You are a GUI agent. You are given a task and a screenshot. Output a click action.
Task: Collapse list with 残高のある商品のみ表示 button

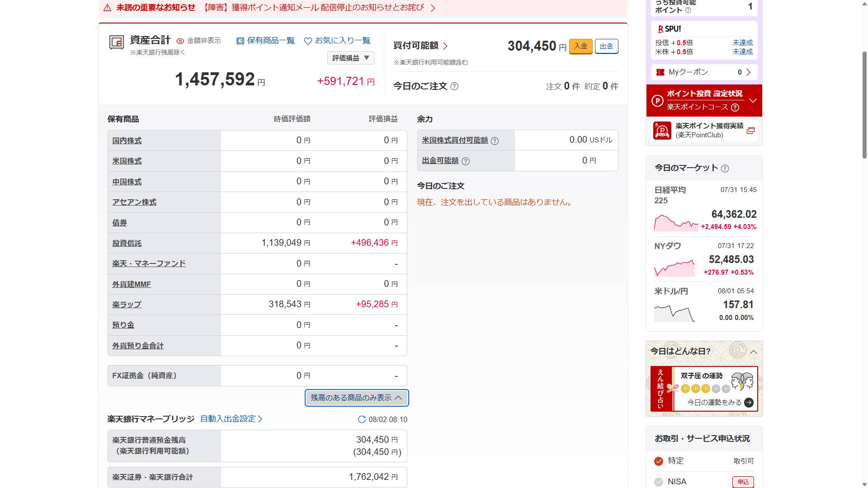[x=357, y=398]
